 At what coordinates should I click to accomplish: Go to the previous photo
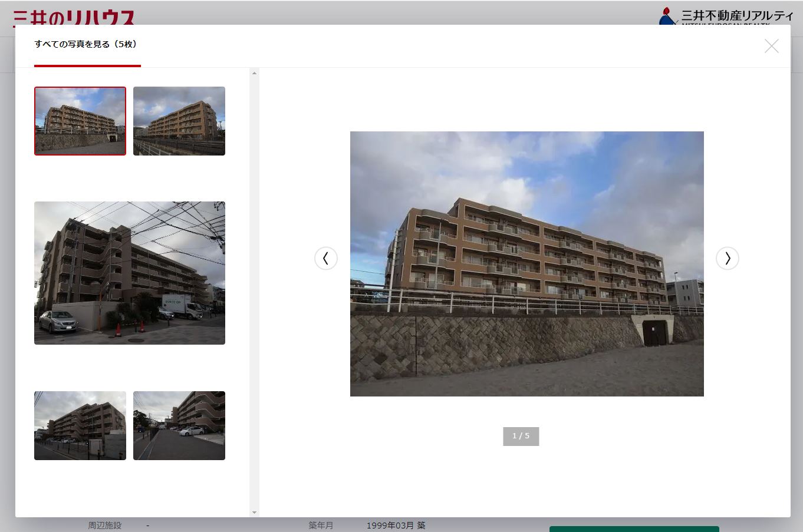(326, 258)
